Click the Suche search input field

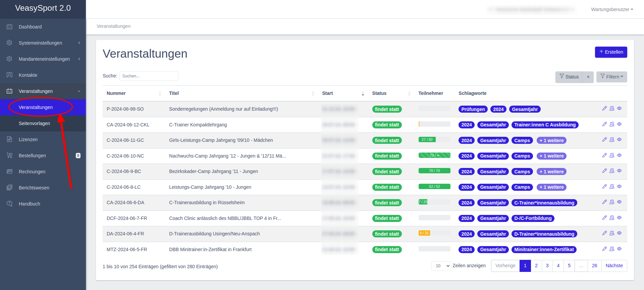[x=149, y=76]
